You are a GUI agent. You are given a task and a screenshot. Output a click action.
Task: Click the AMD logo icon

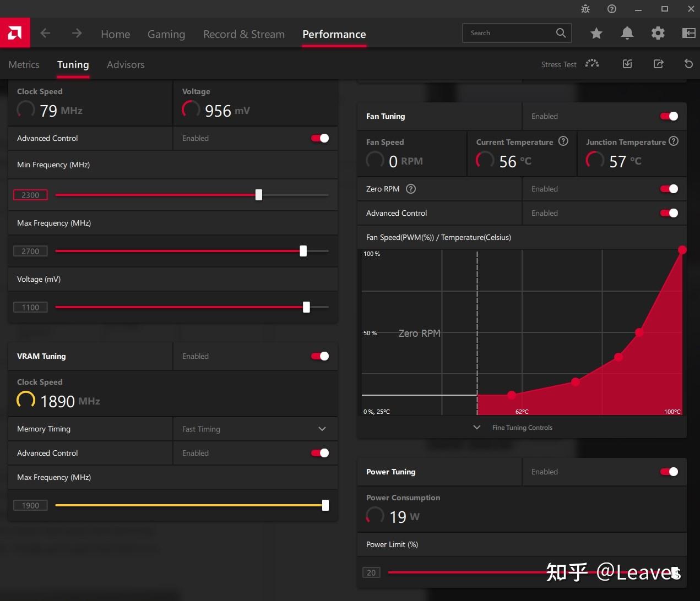click(15, 33)
